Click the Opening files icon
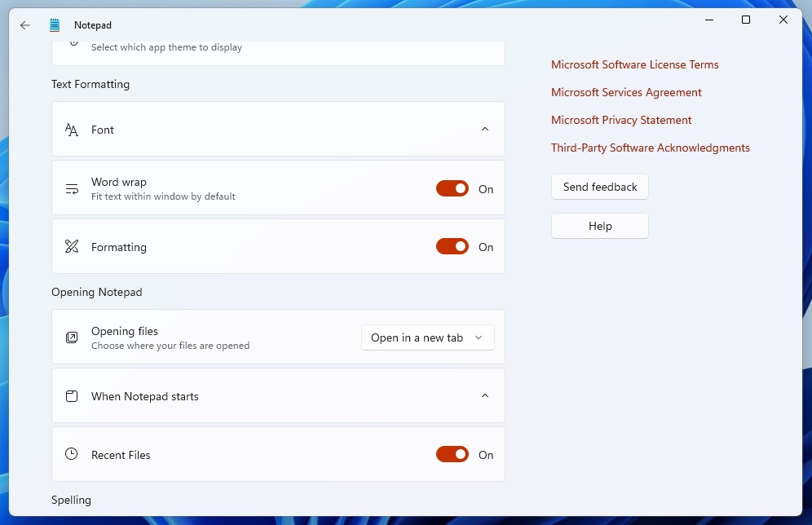The width and height of the screenshot is (812, 525). pyautogui.click(x=71, y=337)
